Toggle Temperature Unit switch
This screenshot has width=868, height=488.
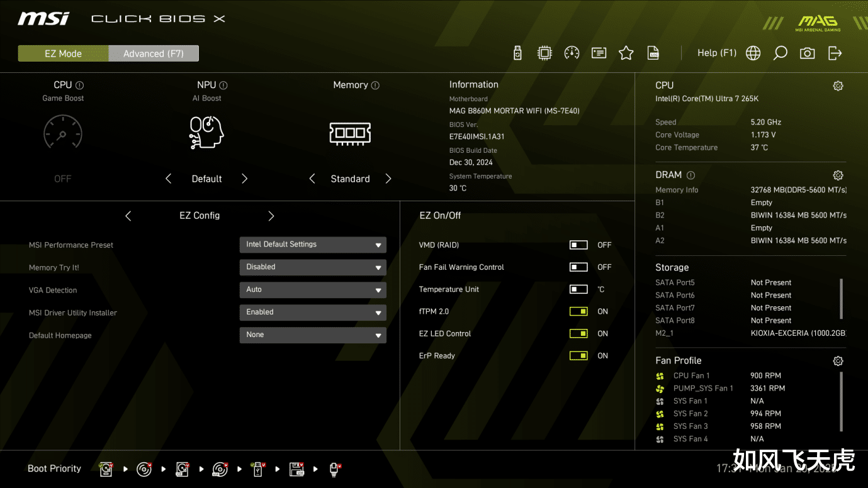click(x=578, y=289)
